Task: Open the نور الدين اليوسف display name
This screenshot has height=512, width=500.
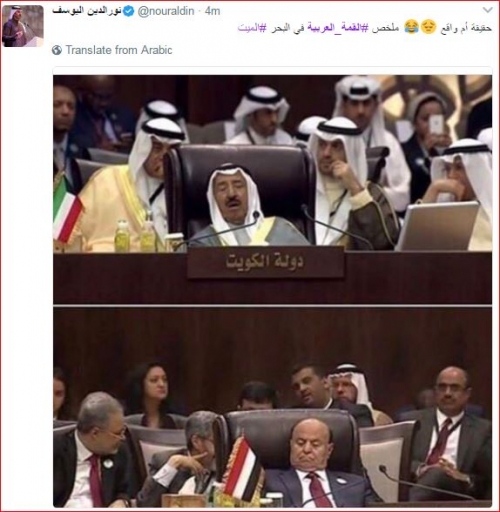Action: click(87, 11)
